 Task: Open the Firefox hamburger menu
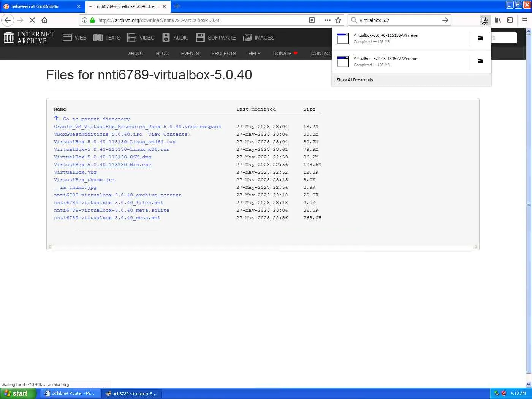[x=525, y=20]
